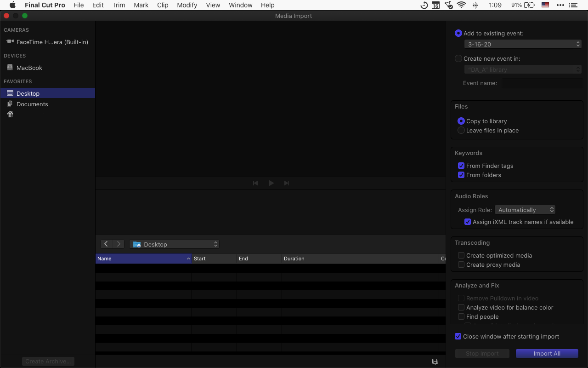Open the US flag input menu

[545, 5]
